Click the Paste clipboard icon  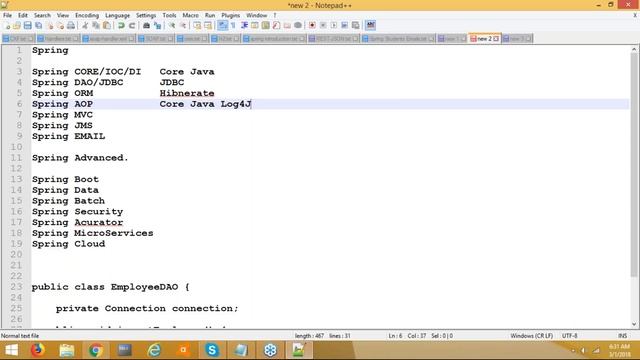coord(107,25)
